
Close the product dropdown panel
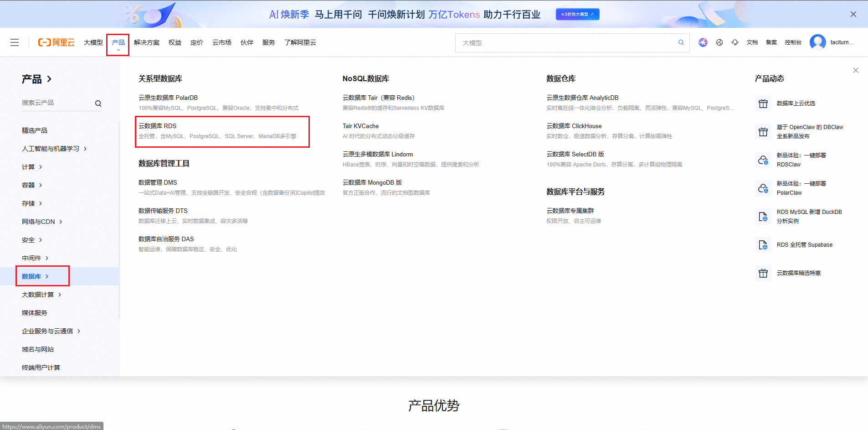point(855,70)
